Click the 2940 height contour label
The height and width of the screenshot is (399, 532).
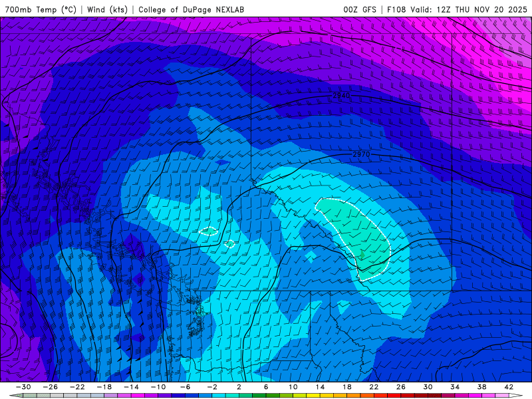point(341,96)
